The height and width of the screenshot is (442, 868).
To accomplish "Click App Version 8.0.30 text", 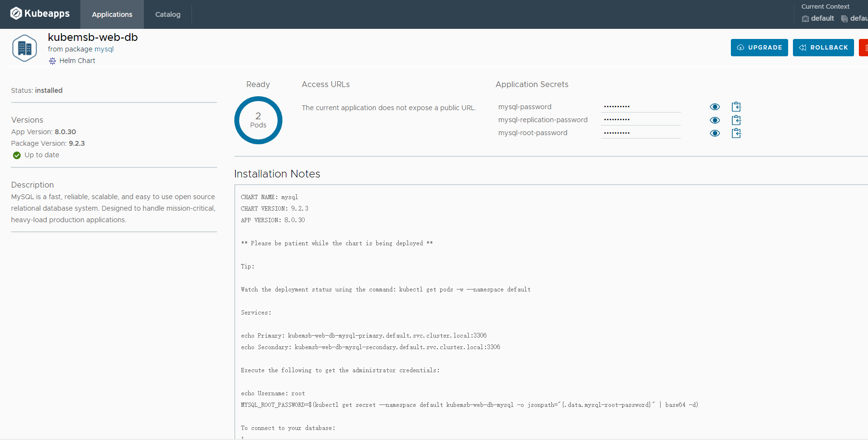I will (44, 132).
